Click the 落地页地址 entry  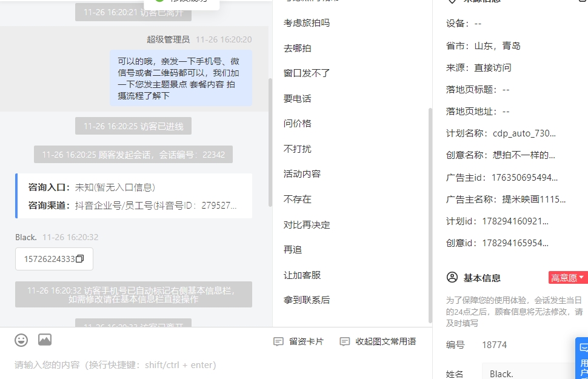[x=478, y=111]
